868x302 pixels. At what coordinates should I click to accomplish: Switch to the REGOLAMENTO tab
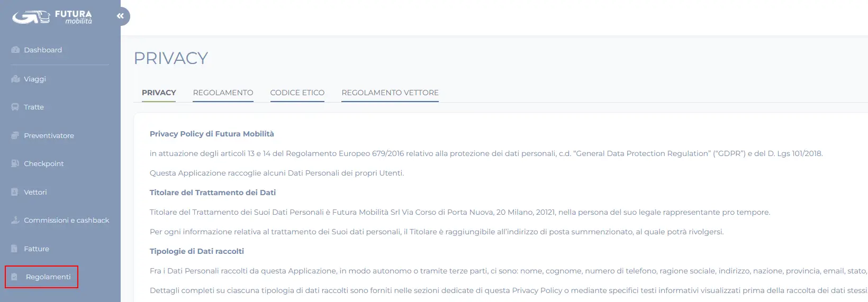pos(223,93)
